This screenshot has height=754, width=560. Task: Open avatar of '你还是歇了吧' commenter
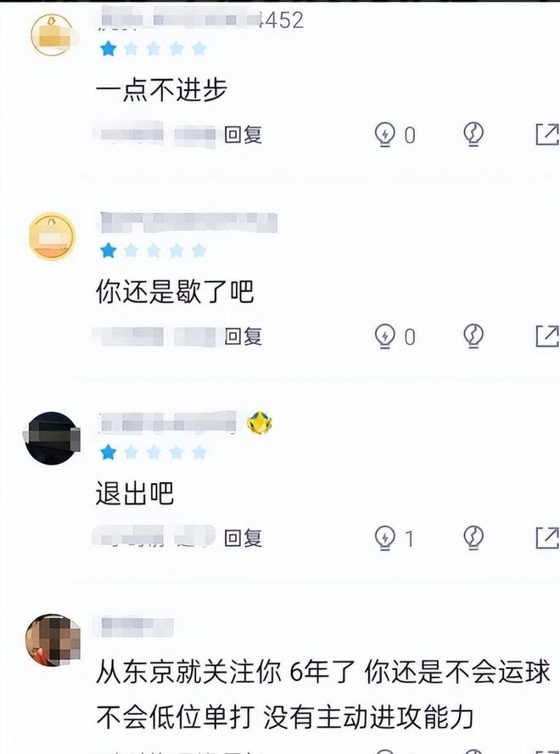tap(52, 237)
